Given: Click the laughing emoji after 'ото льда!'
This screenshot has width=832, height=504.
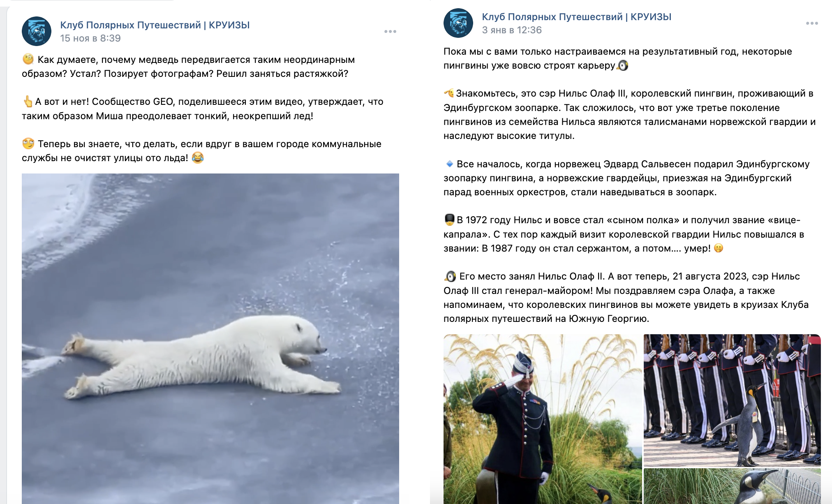Looking at the screenshot, I should tap(198, 157).
